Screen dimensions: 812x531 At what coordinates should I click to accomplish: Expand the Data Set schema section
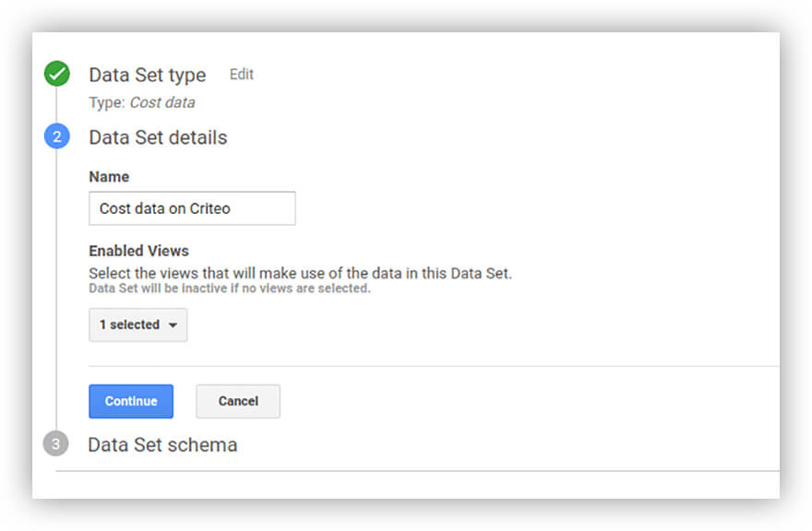click(x=162, y=444)
